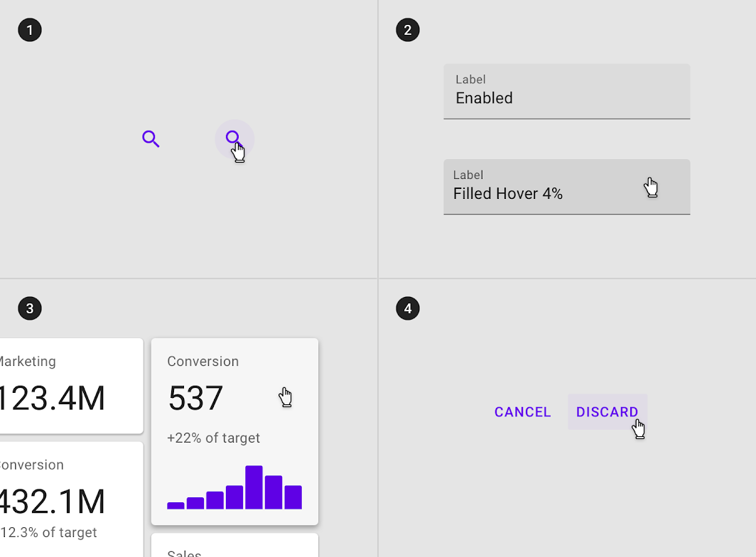Viewport: 756px width, 557px height.
Task: Click the non-highlighted purple search icon
Action: pos(151,139)
